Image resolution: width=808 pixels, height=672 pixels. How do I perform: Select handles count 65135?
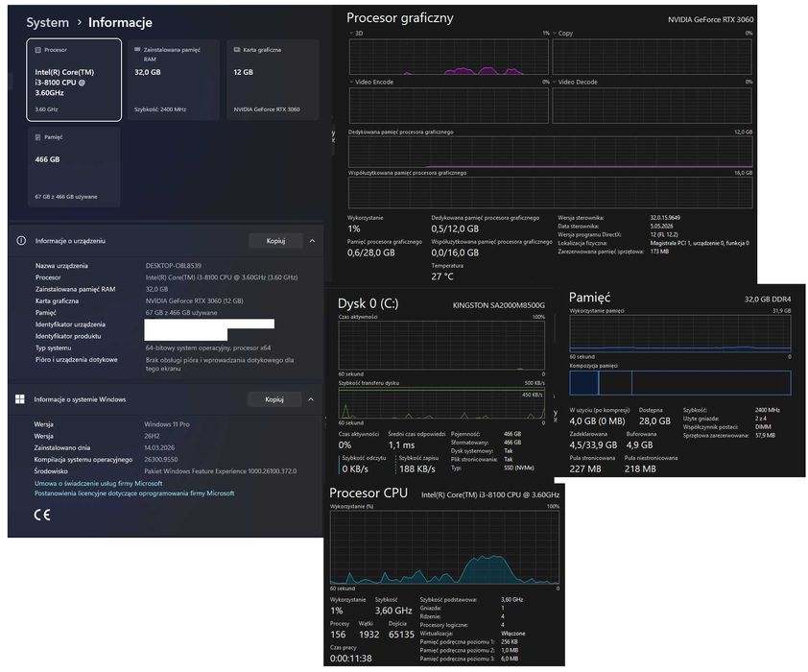coord(401,635)
